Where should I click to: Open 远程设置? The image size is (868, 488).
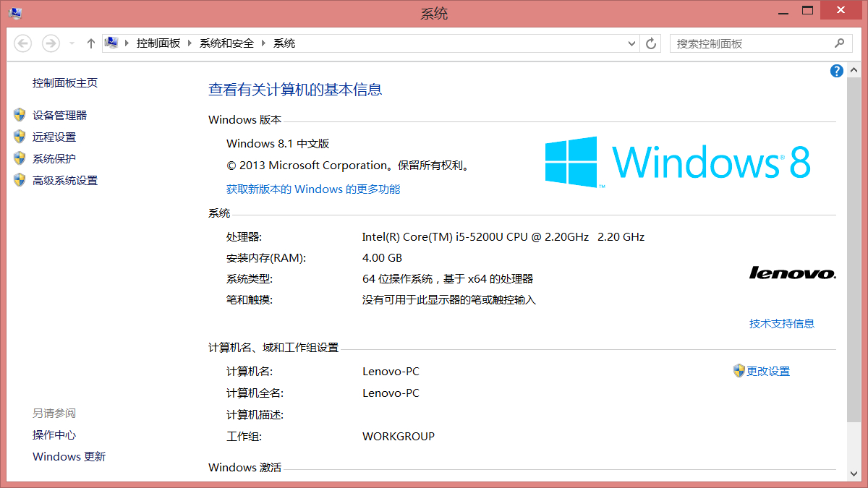coord(54,137)
